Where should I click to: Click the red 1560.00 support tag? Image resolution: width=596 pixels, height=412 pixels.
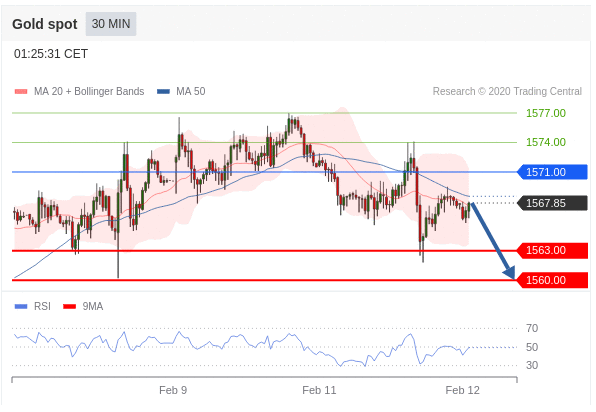point(553,280)
